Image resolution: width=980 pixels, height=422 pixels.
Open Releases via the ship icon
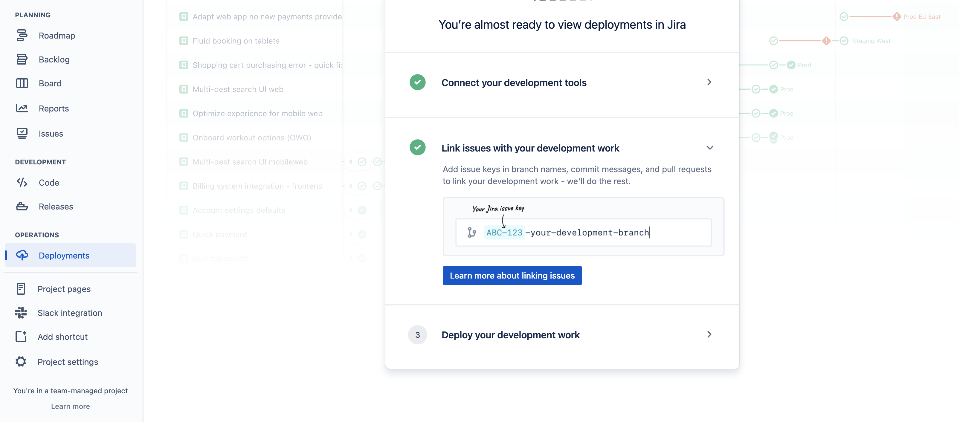pyautogui.click(x=22, y=207)
